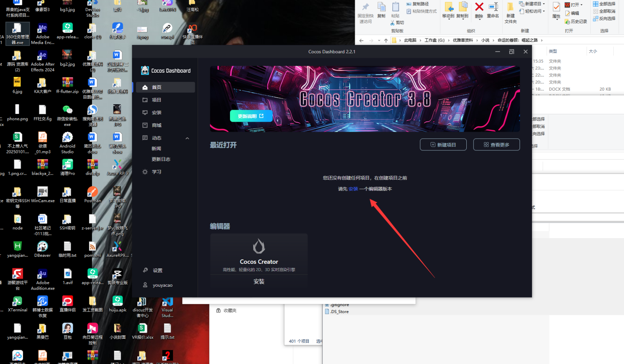Collapse the 动态 section in the sidebar
Screen dimensions: 624x364
point(187,138)
